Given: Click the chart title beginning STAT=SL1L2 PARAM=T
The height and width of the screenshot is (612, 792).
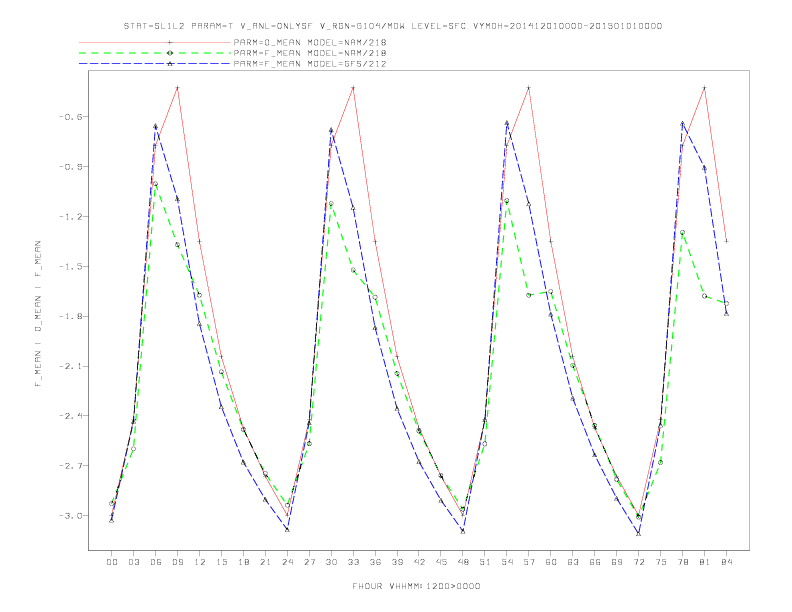Looking at the screenshot, I should (x=392, y=26).
